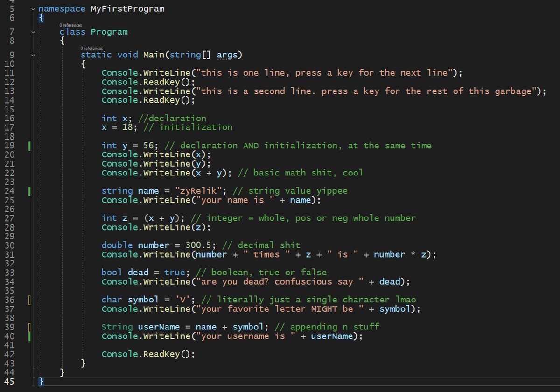This screenshot has height=392, width=560.
Task: Click the Console.WriteLine(z); statement on line 28
Action: tap(156, 228)
